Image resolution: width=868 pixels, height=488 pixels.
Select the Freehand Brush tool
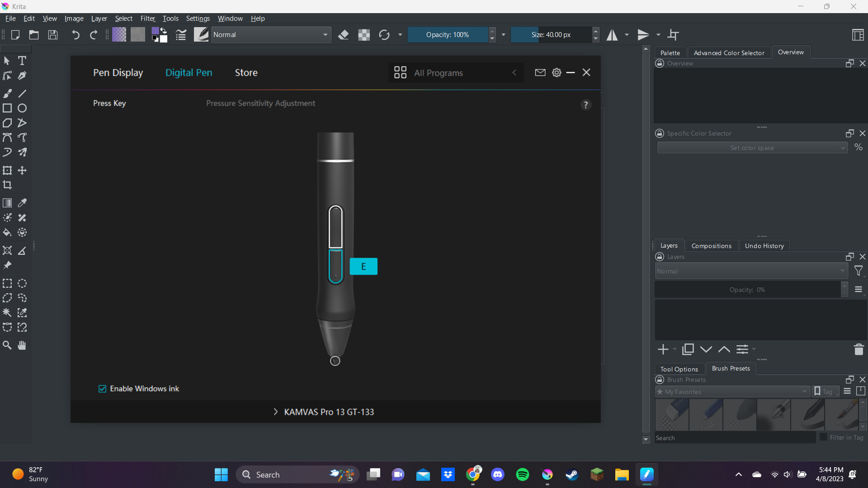coord(7,93)
